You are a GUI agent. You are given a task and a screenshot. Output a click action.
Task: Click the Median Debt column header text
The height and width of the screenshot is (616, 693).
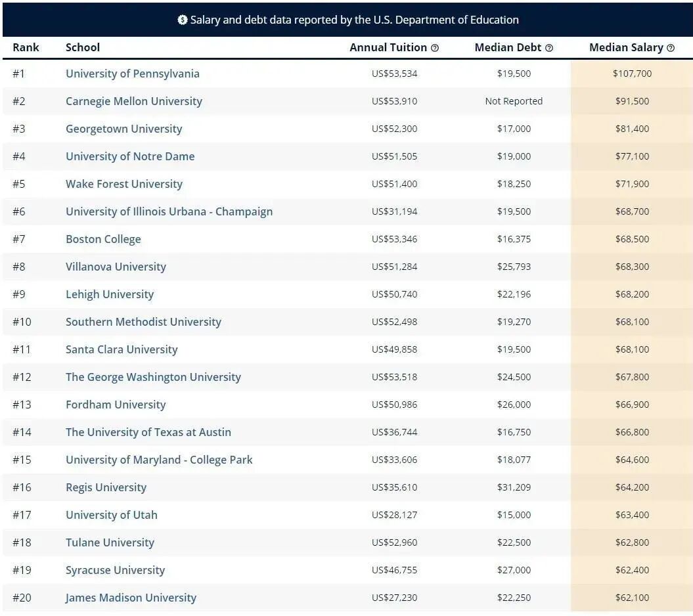coord(508,48)
